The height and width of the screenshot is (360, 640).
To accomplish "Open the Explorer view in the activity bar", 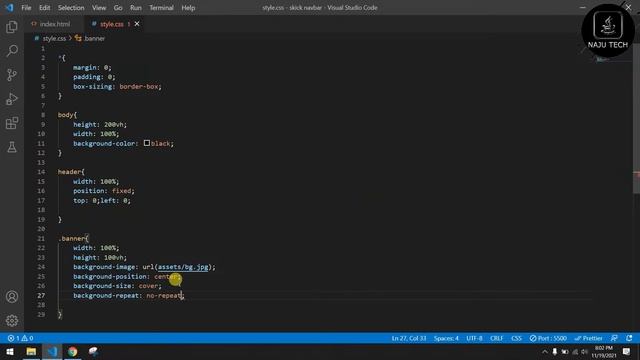I will (x=12, y=27).
